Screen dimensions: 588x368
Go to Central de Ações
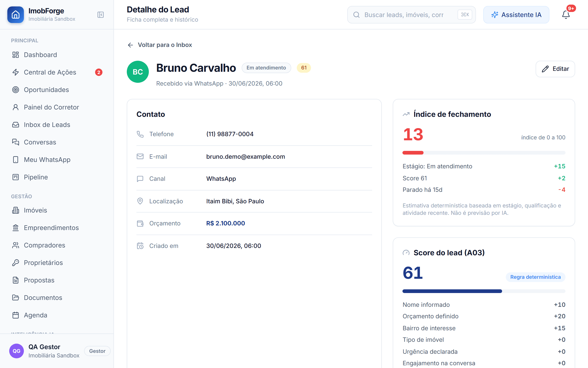(x=57, y=72)
